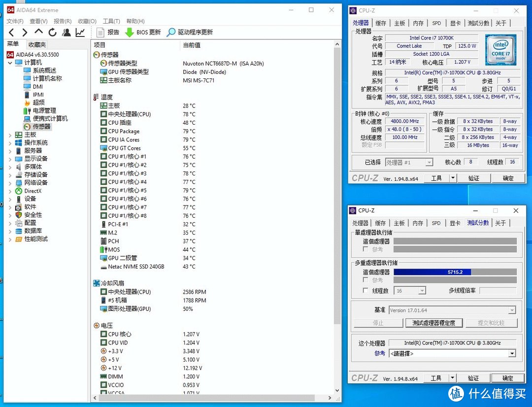Expand the 多媒体 tree node
The image size is (532, 407).
pyautogui.click(x=10, y=167)
